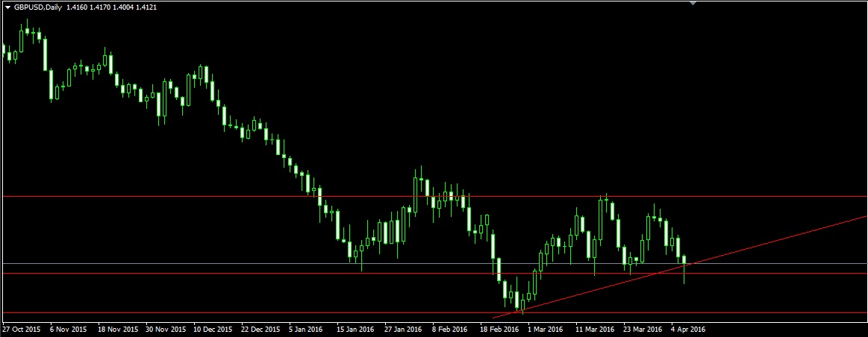868x337 pixels.
Task: Click the 18 Nov 2015 date label
Action: click(x=119, y=329)
